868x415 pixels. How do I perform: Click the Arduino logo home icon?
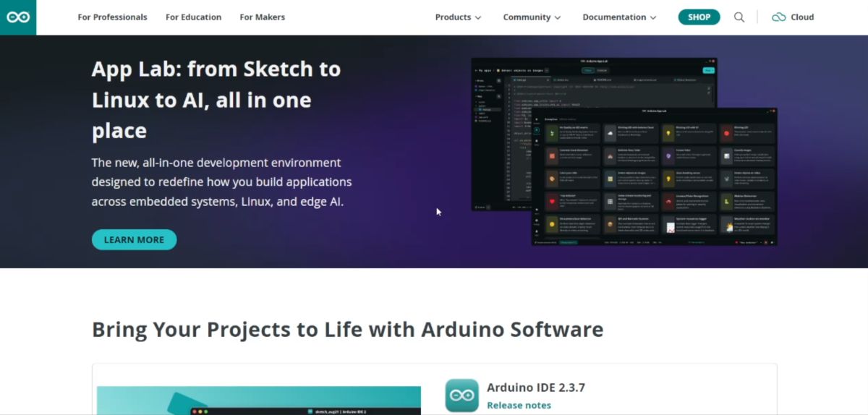click(18, 17)
